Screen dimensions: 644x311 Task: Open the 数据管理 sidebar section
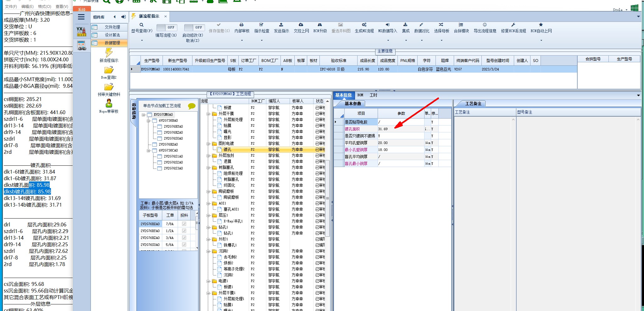(x=109, y=43)
